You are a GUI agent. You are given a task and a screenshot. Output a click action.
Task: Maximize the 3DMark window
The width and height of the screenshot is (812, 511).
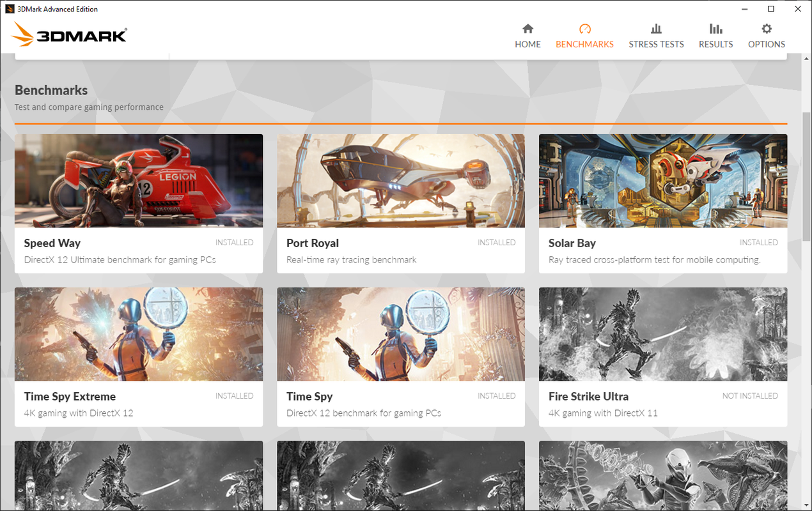(771, 9)
